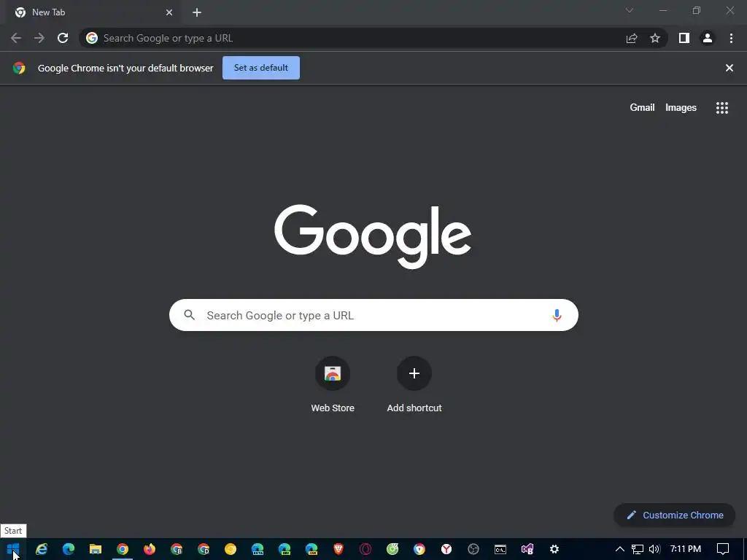
Task: Launch Chrome Beta from taskbar
Action: (x=177, y=549)
